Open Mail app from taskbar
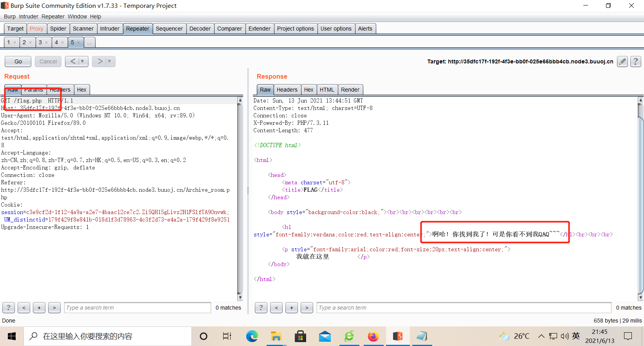Viewport: 644px width, 346px height. click(325, 336)
